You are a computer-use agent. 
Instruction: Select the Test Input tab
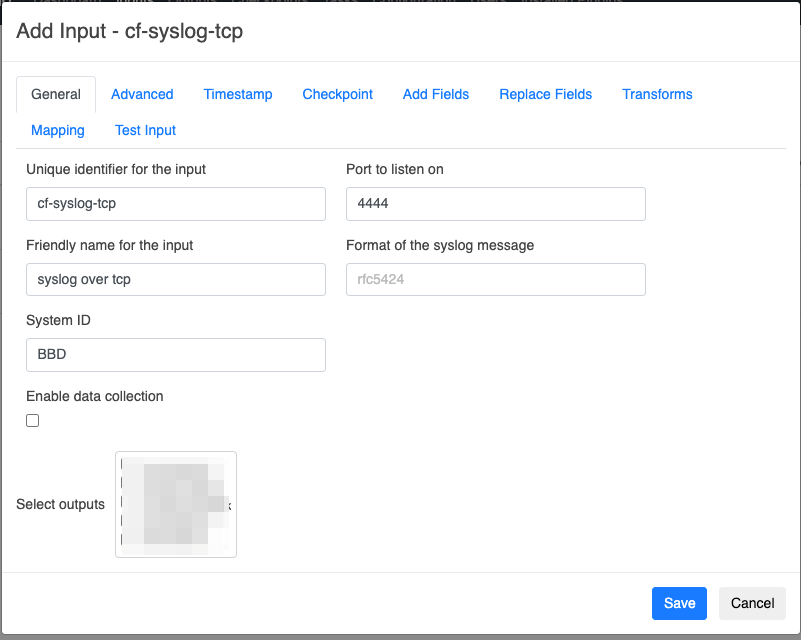[145, 130]
